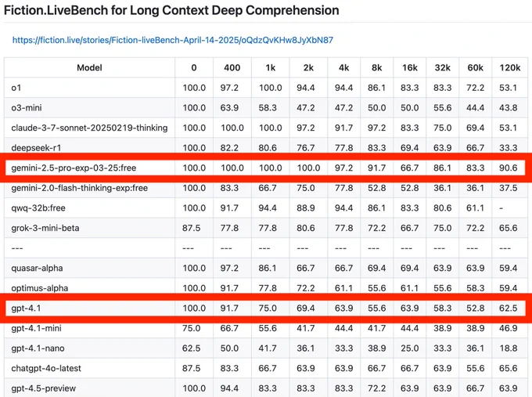The width and height of the screenshot is (532, 397).
Task: Select the 60k column header
Action: pyautogui.click(x=476, y=67)
